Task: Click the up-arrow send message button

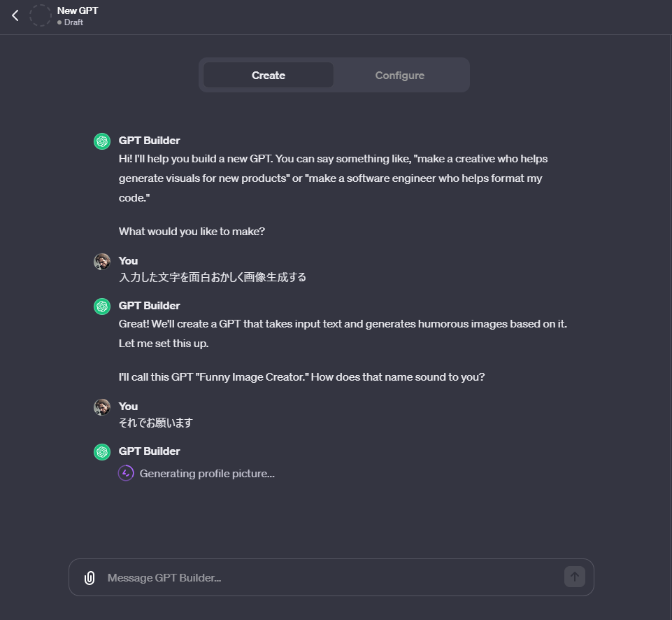Action: pyautogui.click(x=575, y=577)
